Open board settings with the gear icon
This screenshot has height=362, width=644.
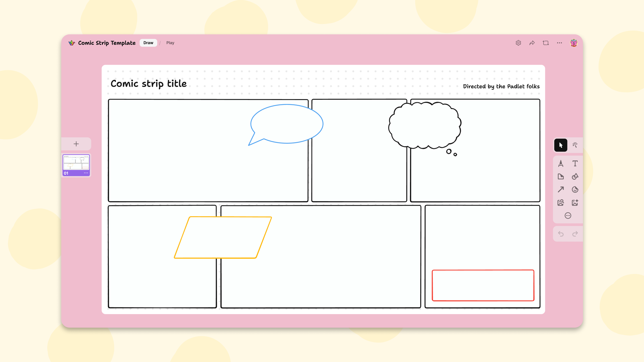click(x=518, y=43)
